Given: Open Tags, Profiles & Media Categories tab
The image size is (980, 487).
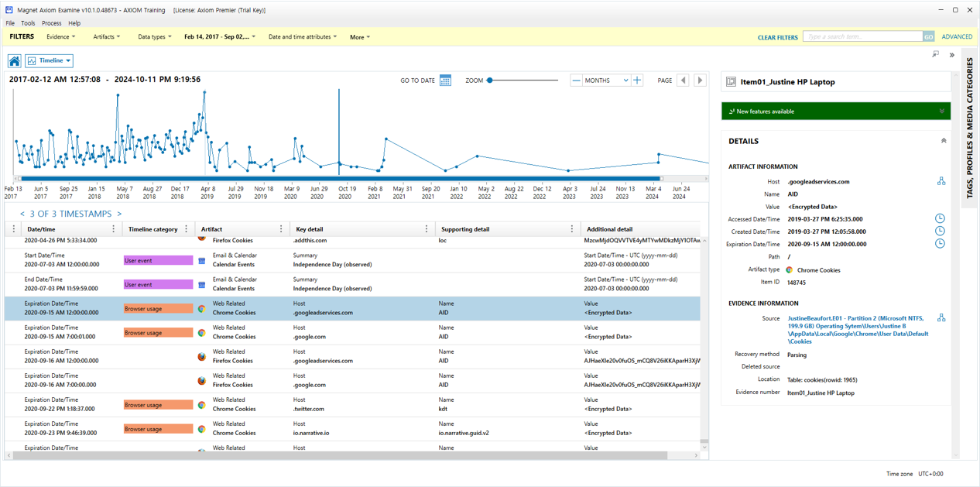Looking at the screenshot, I should tap(970, 128).
